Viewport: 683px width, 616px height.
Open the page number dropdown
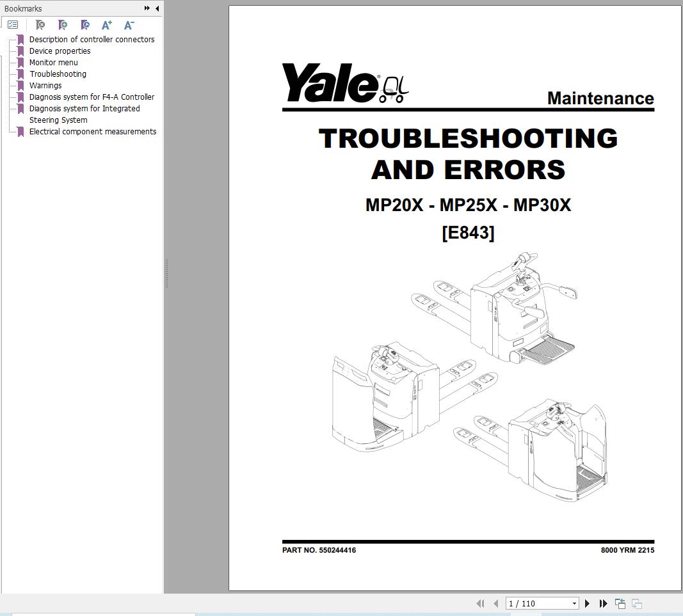(573, 603)
